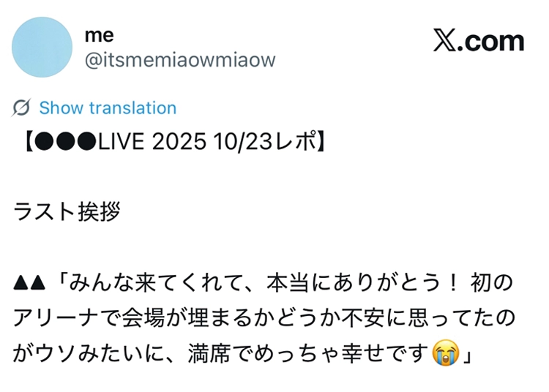Click the "満席でめっちゃ幸せです" phrase
Image resolution: width=549 pixels, height=392 pixels.
coord(309,353)
